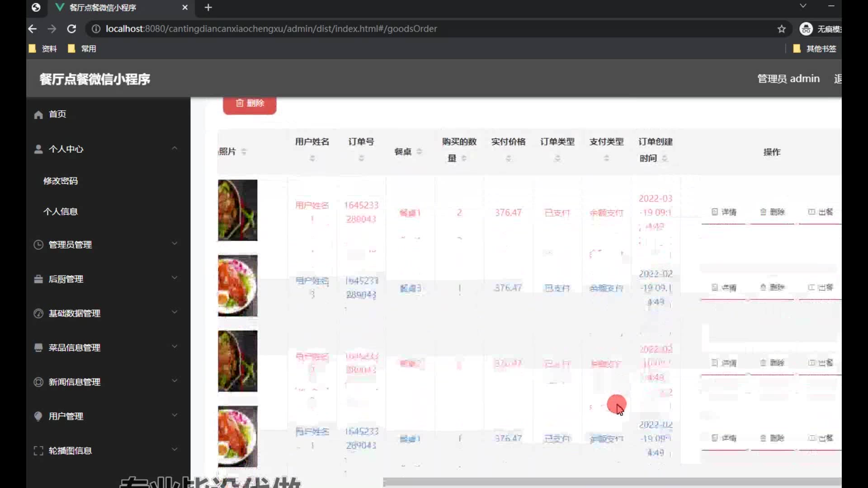
Task: Open the 修改密码 submenu item
Action: [x=61, y=181]
